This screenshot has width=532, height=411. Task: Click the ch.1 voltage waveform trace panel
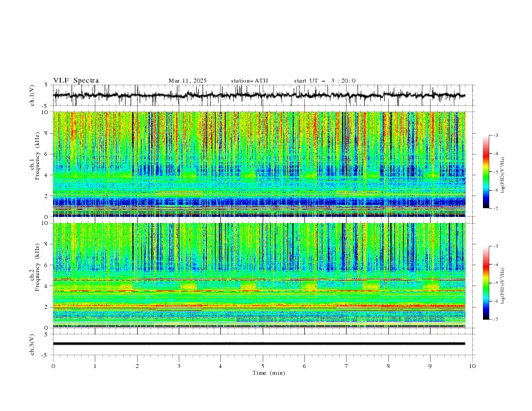coord(263,95)
